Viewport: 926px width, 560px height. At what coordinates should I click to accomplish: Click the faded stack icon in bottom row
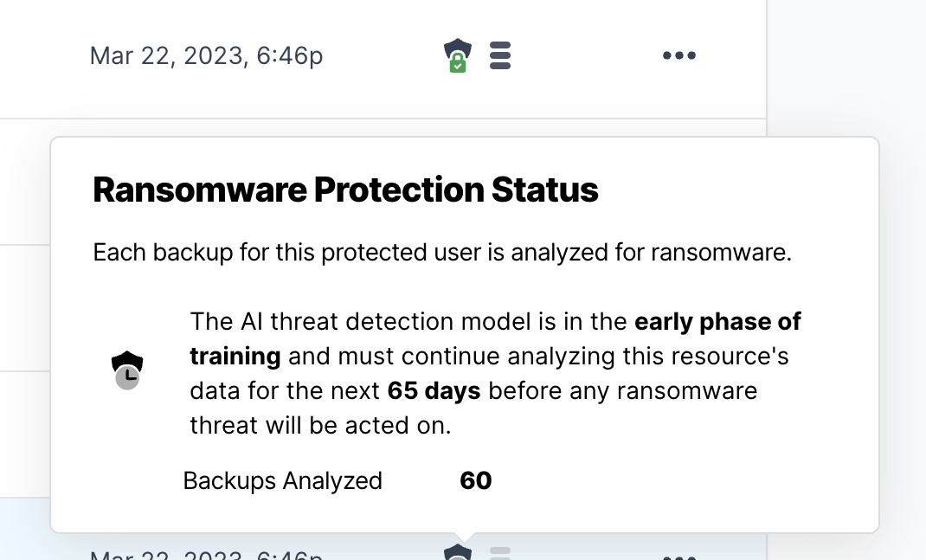click(x=500, y=553)
